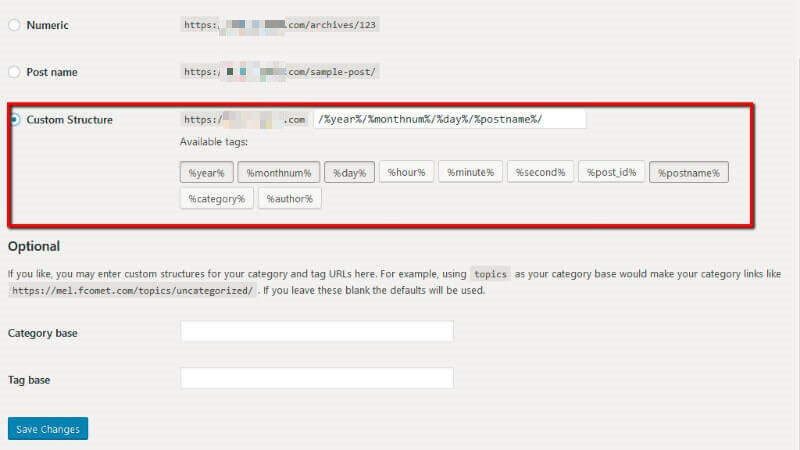Insert the %minute% tag
Viewport: 800px width, 450px height.
(470, 172)
